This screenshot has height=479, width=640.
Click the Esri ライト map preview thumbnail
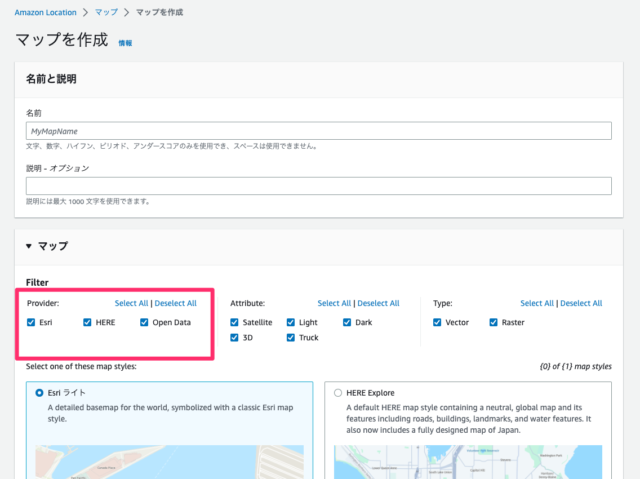pos(169,462)
